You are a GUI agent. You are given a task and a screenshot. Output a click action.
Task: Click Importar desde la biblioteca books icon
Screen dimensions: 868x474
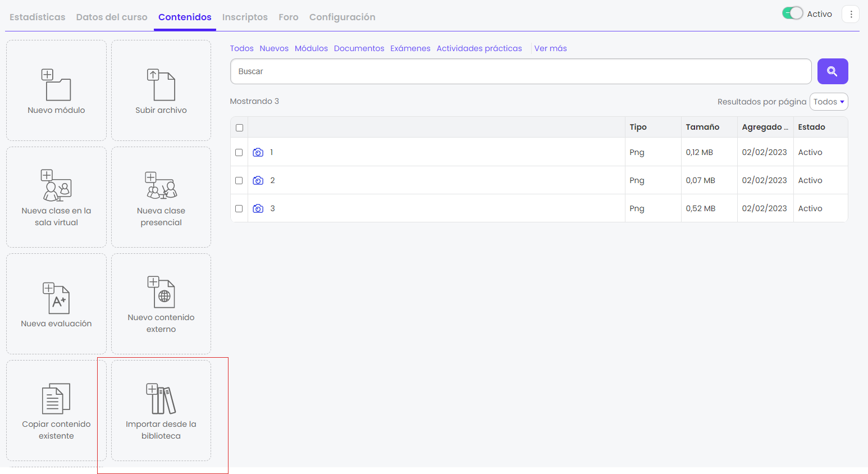[161, 399]
